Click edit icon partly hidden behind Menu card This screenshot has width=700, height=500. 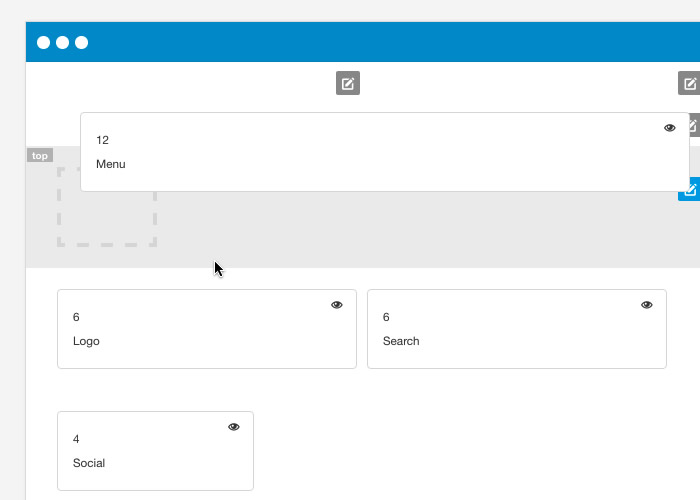pos(694,125)
